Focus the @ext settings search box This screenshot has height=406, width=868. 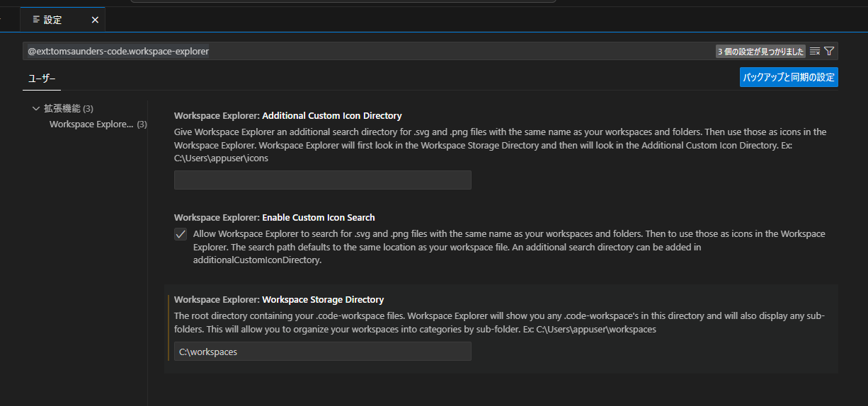(x=368, y=51)
